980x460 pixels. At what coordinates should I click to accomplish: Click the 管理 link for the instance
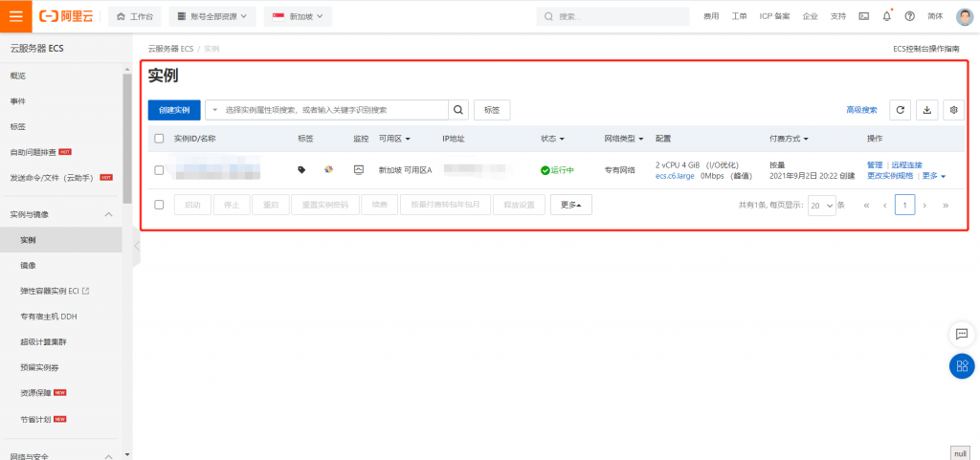(x=875, y=165)
